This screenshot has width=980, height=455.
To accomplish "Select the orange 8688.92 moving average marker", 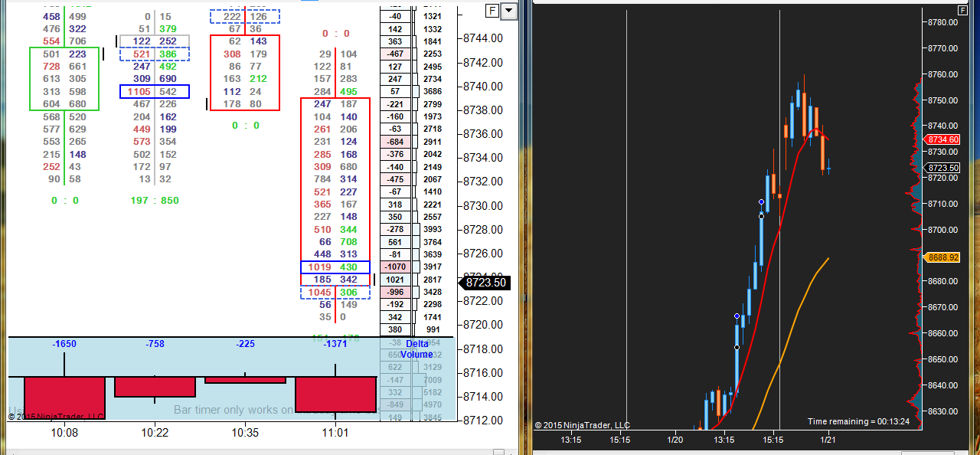I will click(942, 257).
